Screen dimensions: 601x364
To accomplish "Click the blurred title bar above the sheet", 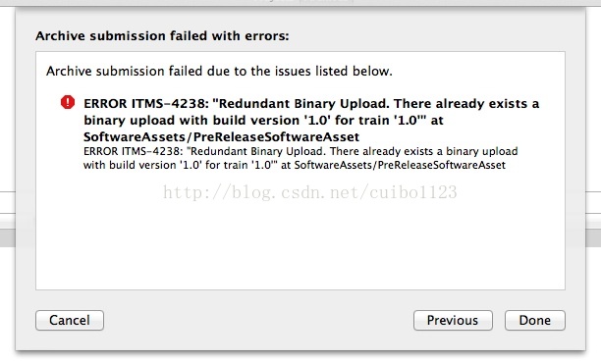I will [300, 2].
